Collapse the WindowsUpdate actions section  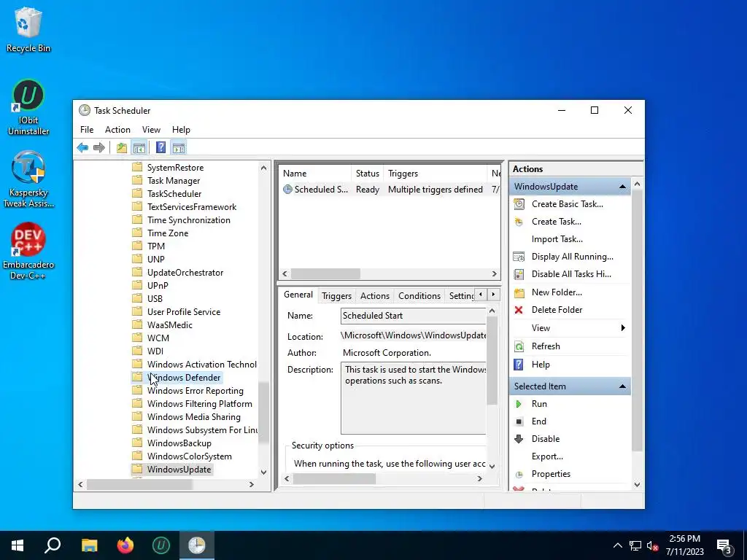tap(622, 187)
